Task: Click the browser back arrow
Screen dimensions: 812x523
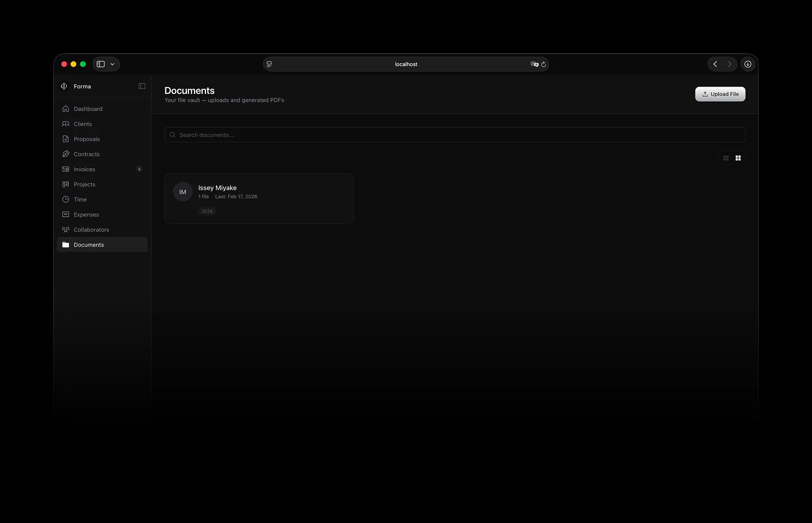Action: [x=715, y=64]
